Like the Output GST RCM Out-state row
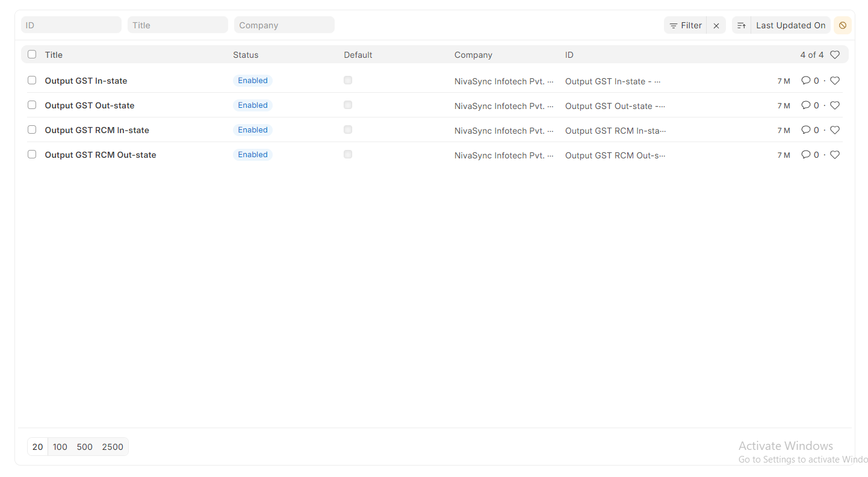The height and width of the screenshot is (477, 868). pos(834,155)
